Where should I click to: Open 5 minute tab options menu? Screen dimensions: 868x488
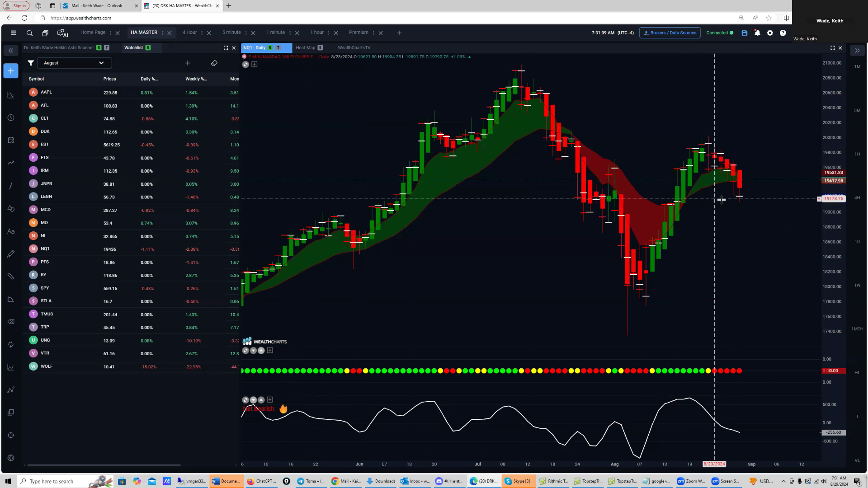click(246, 33)
